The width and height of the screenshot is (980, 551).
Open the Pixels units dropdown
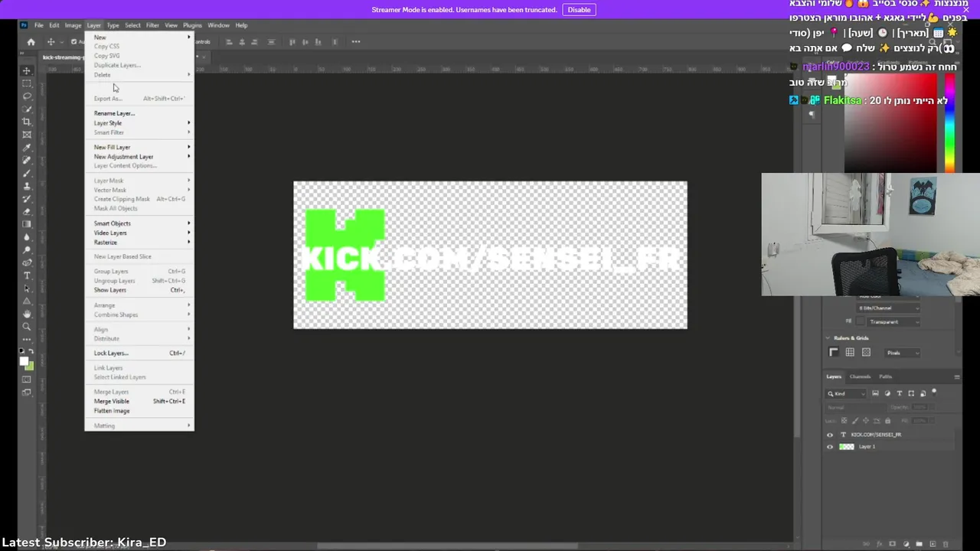pos(903,353)
